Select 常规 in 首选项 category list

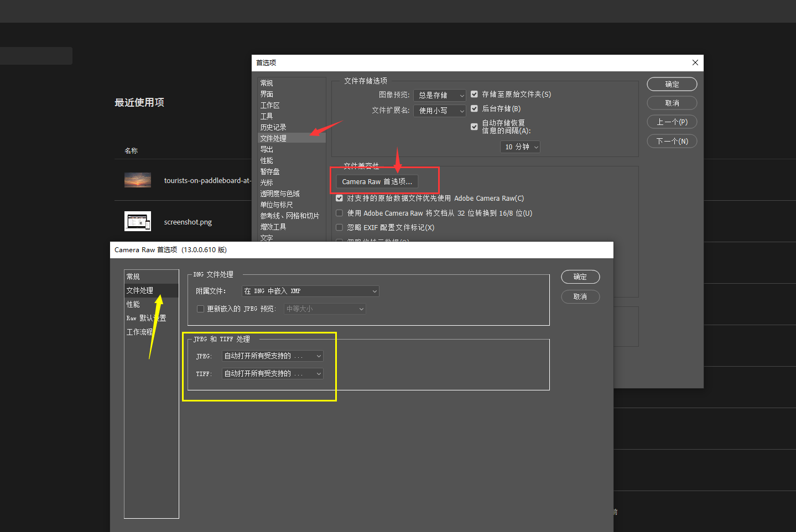(267, 83)
